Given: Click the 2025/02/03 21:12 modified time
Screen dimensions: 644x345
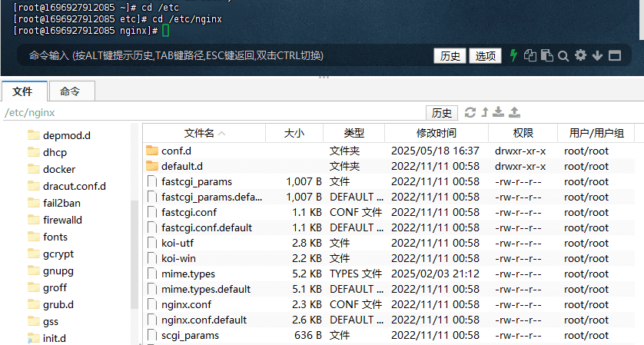Looking at the screenshot, I should [435, 274].
